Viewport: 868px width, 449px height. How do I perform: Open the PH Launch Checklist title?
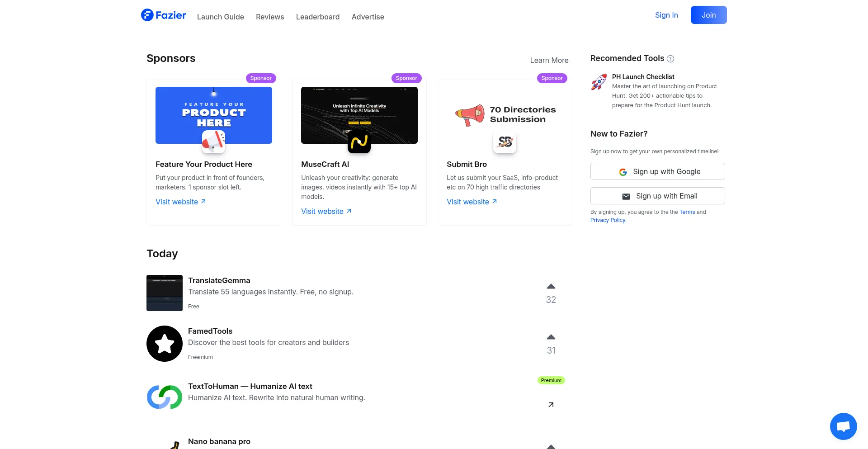pyautogui.click(x=643, y=77)
